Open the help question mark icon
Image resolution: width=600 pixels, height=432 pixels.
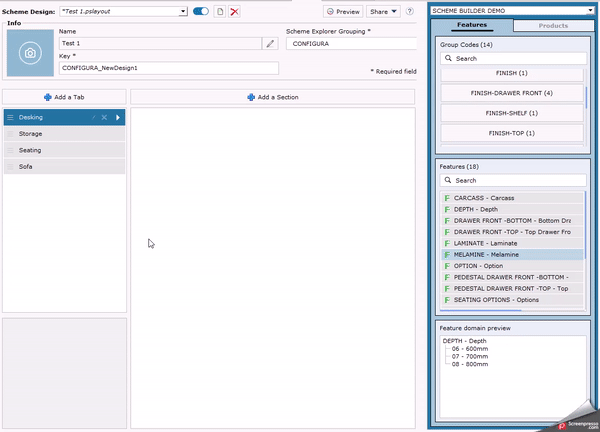410,11
